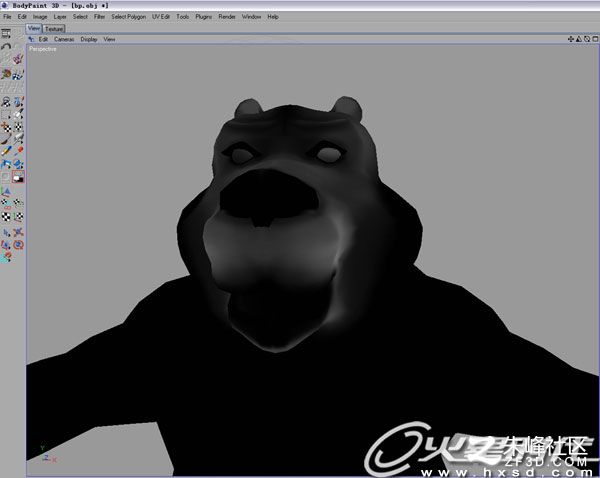Open the viewport Edit menu
The image size is (600, 478).
[43, 39]
